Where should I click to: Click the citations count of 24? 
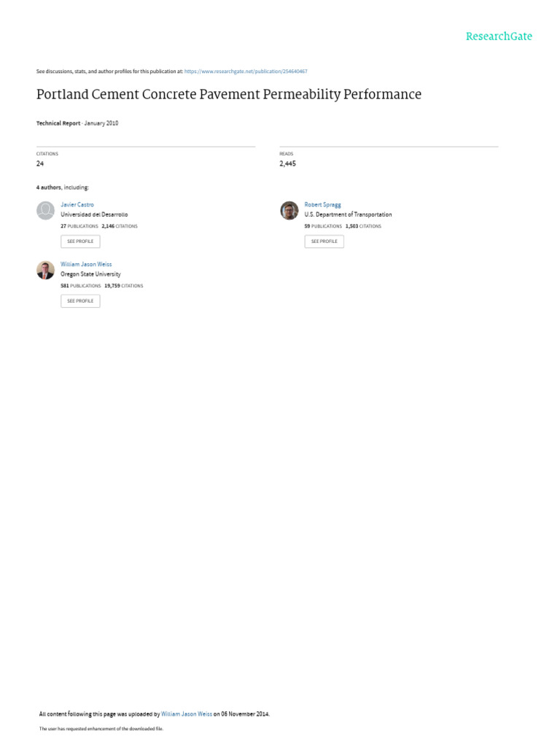point(40,163)
